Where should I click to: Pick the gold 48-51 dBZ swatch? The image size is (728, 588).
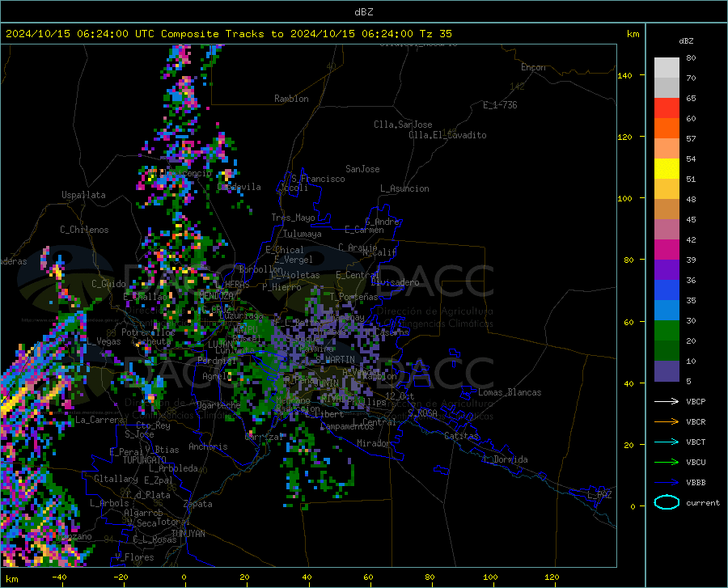click(667, 189)
